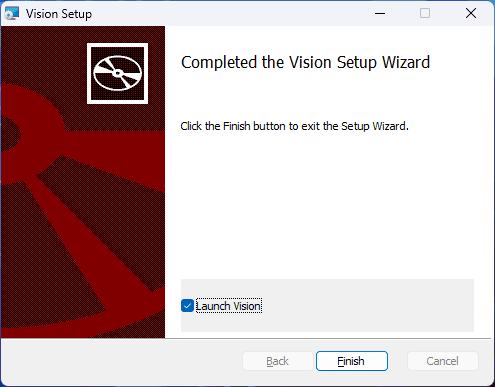Image resolution: width=495 pixels, height=387 pixels.
Task: Click the disabled Cancel button
Action: [442, 361]
